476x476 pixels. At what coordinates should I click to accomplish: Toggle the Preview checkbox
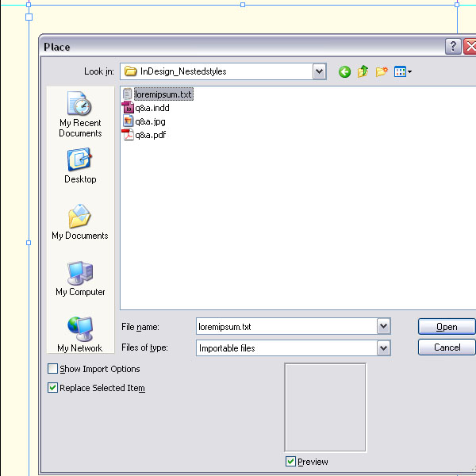click(x=290, y=462)
